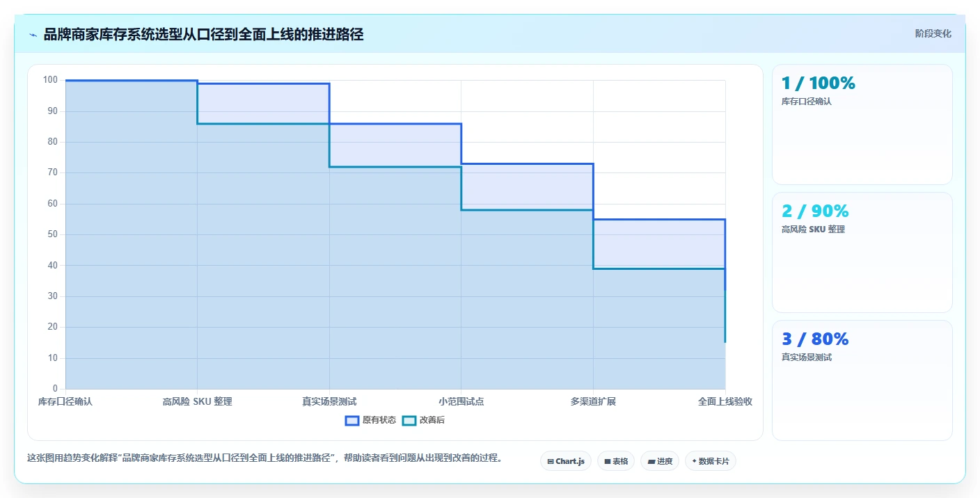Click the 多渠道扩展 x-axis label
The image size is (980, 498).
(x=593, y=401)
